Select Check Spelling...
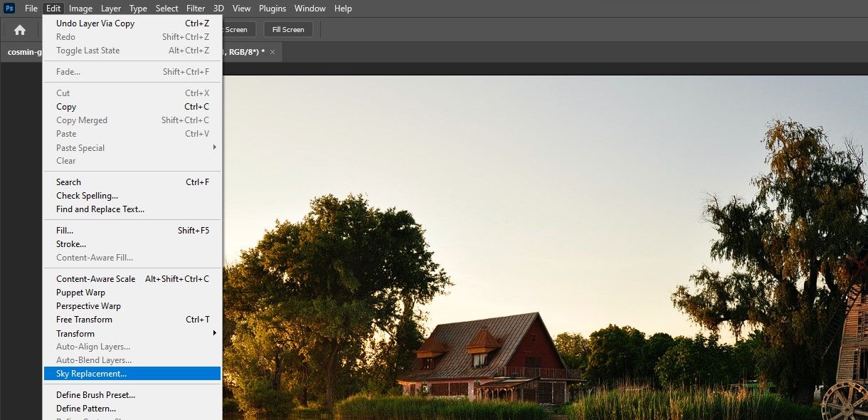This screenshot has width=868, height=420. pyautogui.click(x=132, y=196)
